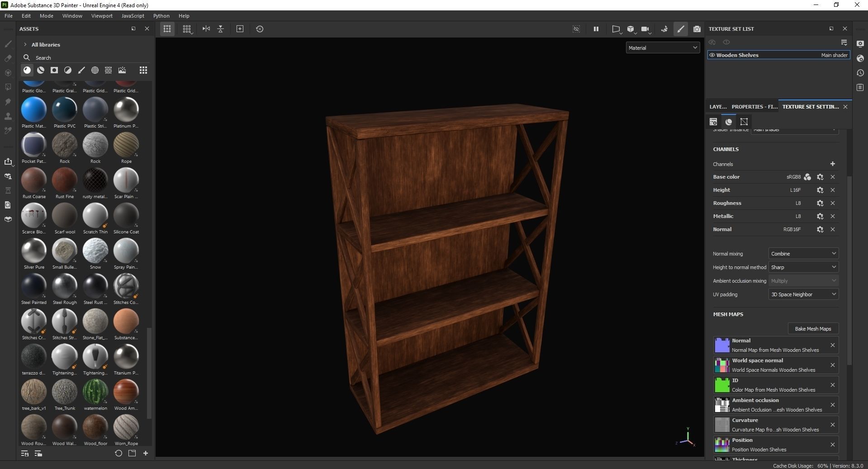Remove the Roughness channel
The height and width of the screenshot is (469, 868).
833,203
